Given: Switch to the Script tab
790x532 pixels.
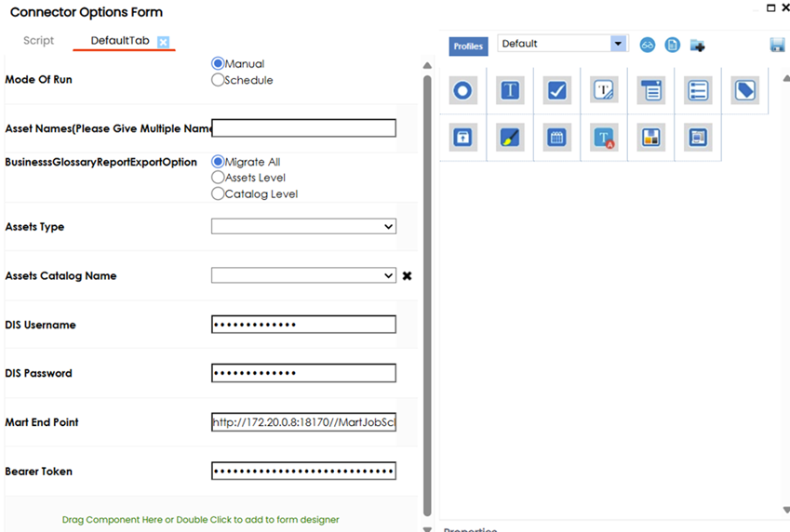Looking at the screenshot, I should tap(39, 41).
